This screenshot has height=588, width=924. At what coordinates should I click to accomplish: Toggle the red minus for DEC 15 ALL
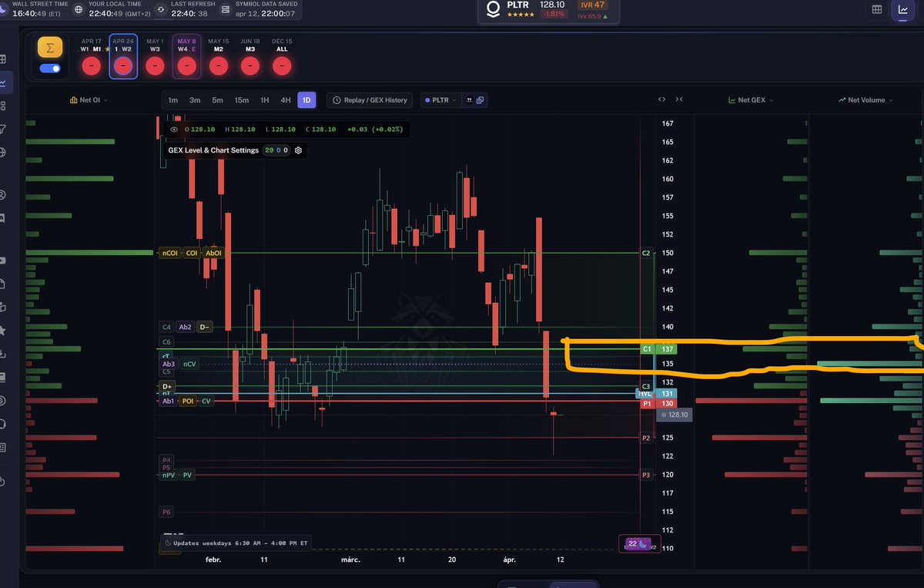coord(281,66)
